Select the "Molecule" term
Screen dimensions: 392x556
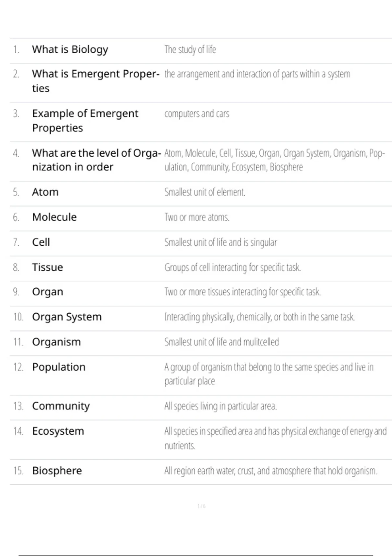click(54, 217)
